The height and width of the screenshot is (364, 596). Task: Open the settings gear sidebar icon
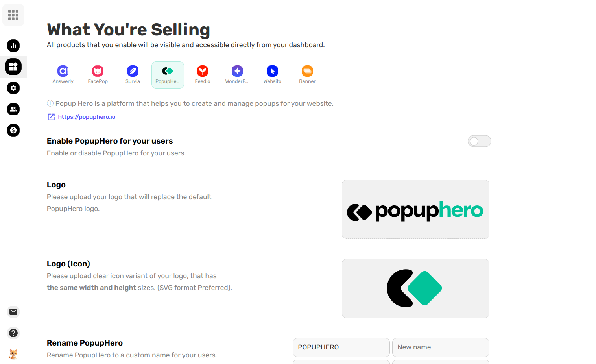pyautogui.click(x=13, y=88)
